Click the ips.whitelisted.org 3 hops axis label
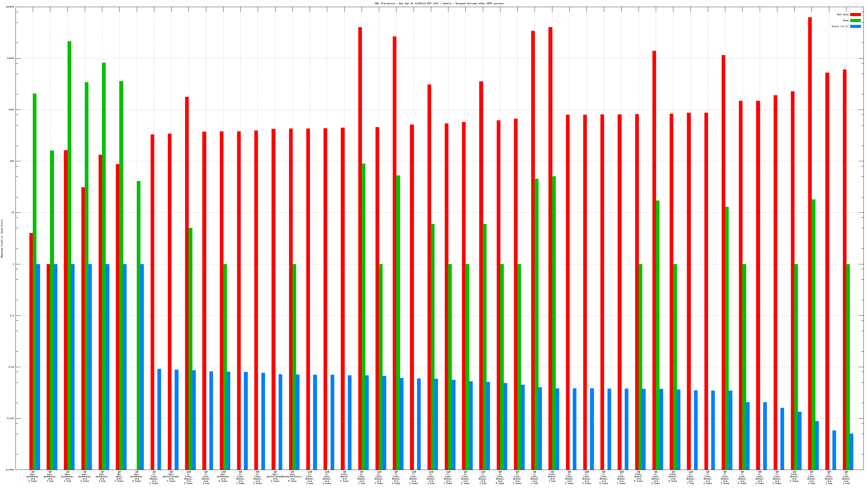The image size is (868, 488). click(x=171, y=476)
